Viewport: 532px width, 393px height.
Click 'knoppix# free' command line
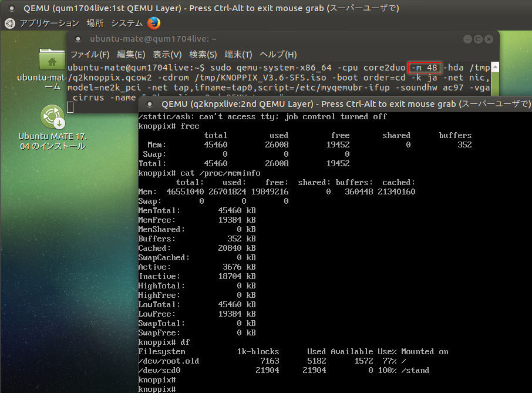coord(169,126)
